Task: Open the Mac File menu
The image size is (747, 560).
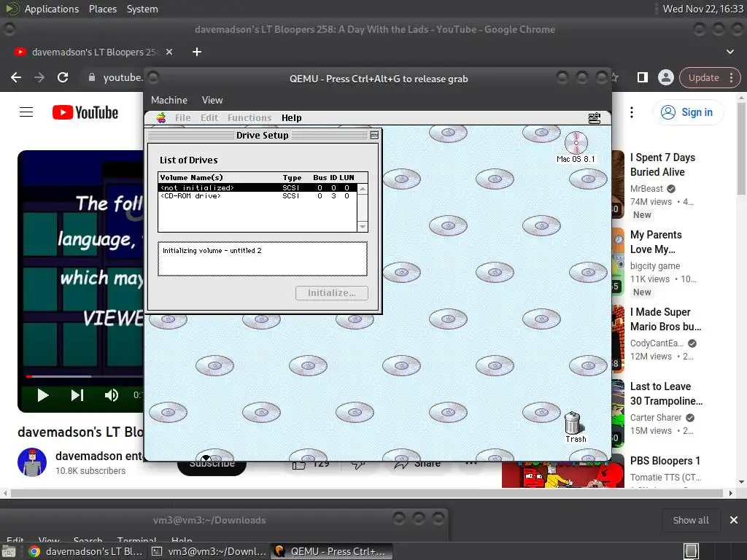Action: pos(182,117)
